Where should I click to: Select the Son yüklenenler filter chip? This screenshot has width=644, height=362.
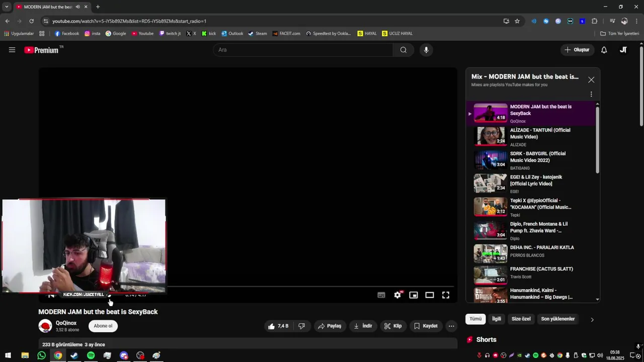[x=558, y=319]
